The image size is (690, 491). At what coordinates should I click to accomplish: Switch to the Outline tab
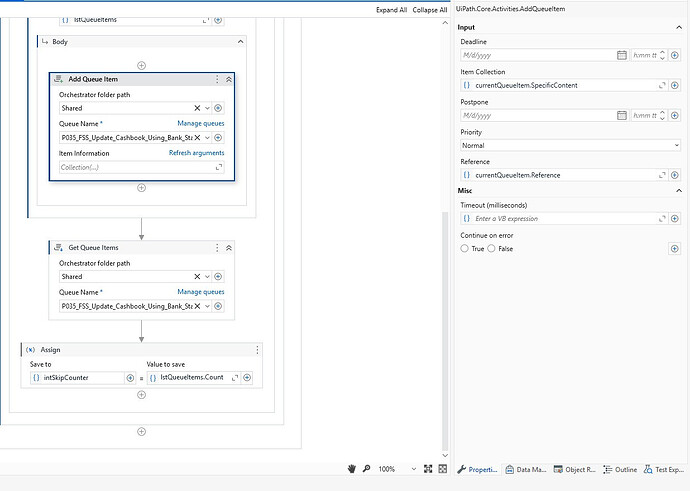tap(620, 469)
